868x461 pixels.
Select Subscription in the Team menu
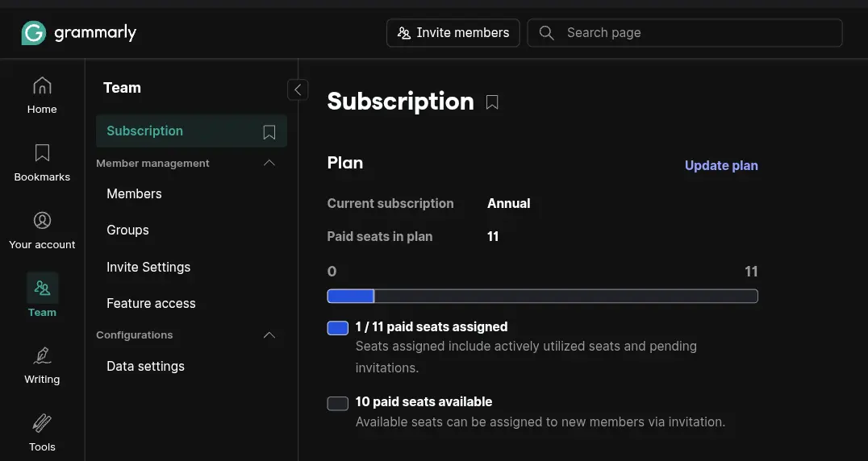coord(191,131)
